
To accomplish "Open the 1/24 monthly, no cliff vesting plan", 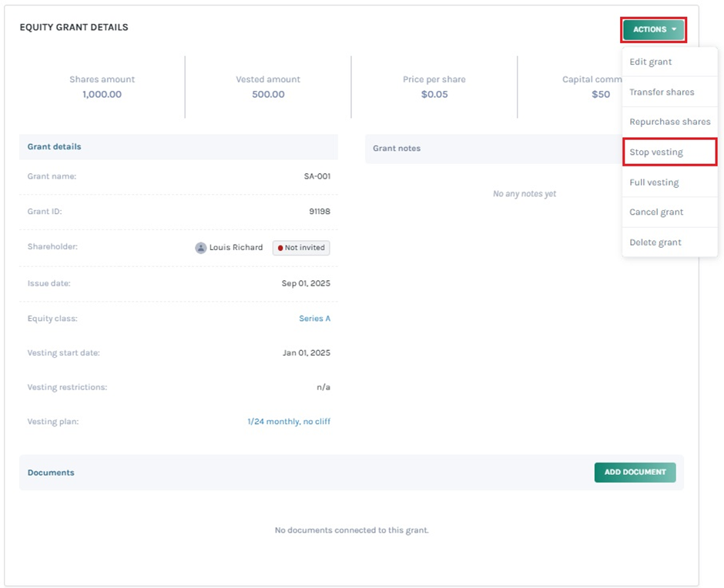I will pyautogui.click(x=289, y=422).
